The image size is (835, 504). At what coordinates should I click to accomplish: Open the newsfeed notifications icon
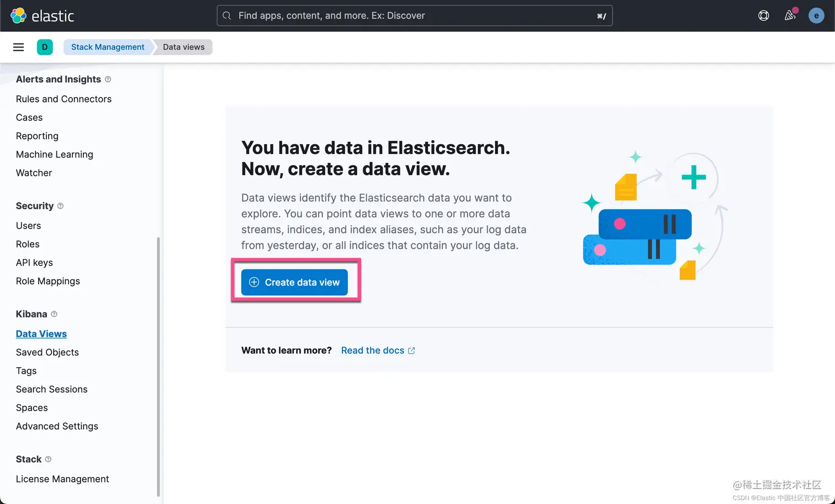click(x=790, y=15)
